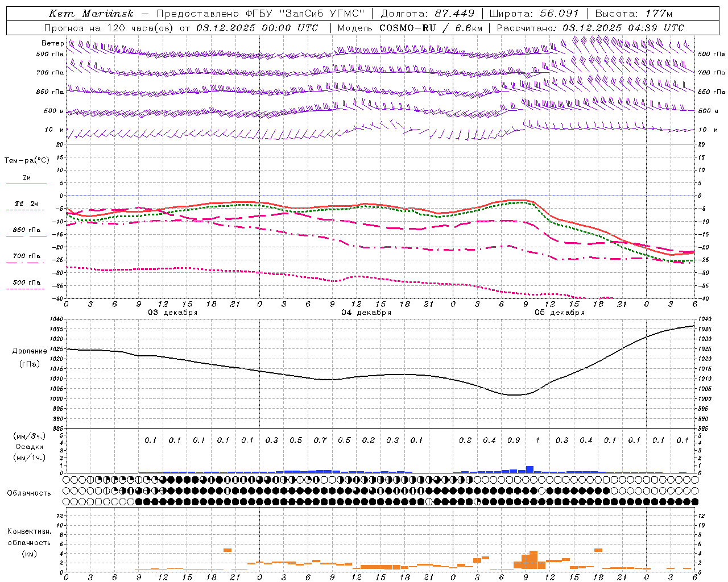This screenshot has height=582, width=728.
Task: Click the '(мм/1ч.)' precipitation unit label
Action: coord(30,458)
